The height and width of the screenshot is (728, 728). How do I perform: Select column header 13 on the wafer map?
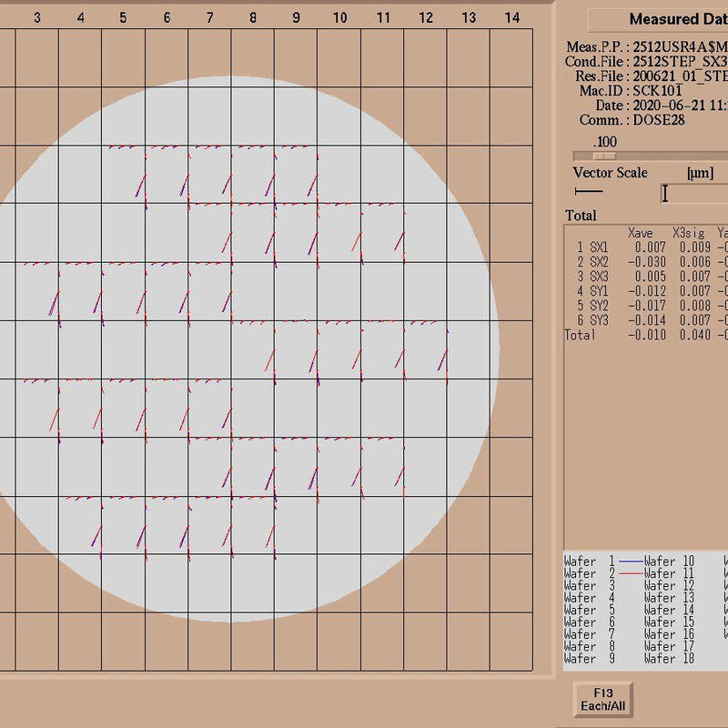point(469,17)
